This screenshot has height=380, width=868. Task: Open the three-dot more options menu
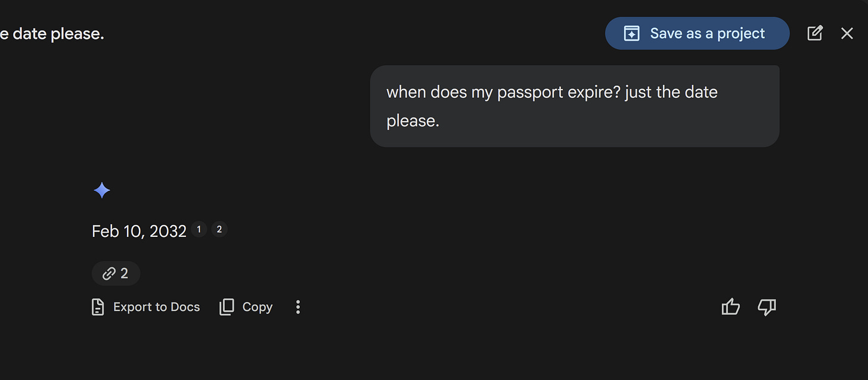click(x=298, y=307)
